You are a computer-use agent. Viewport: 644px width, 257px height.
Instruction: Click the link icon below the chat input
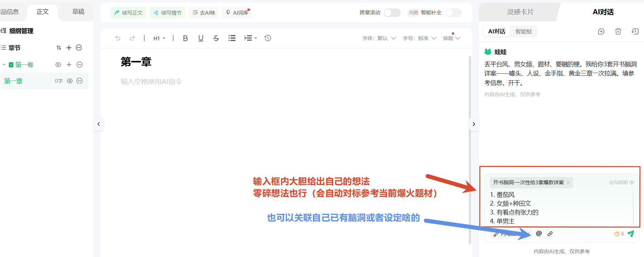[x=550, y=234]
